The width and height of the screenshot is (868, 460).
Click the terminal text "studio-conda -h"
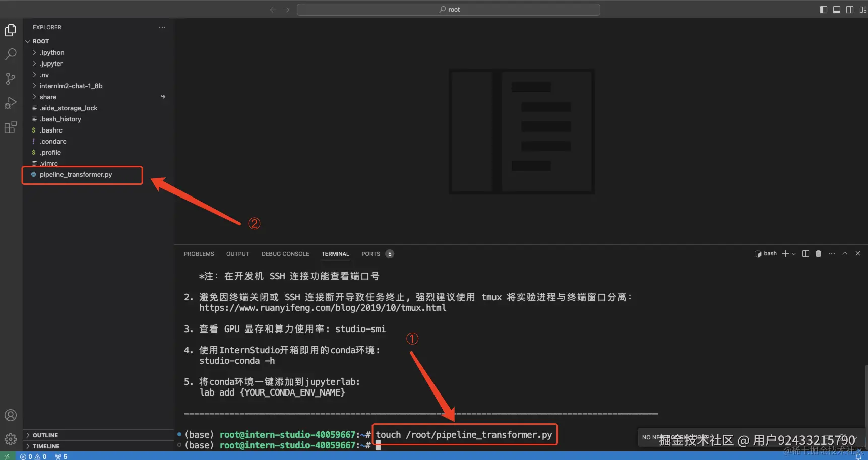(237, 361)
